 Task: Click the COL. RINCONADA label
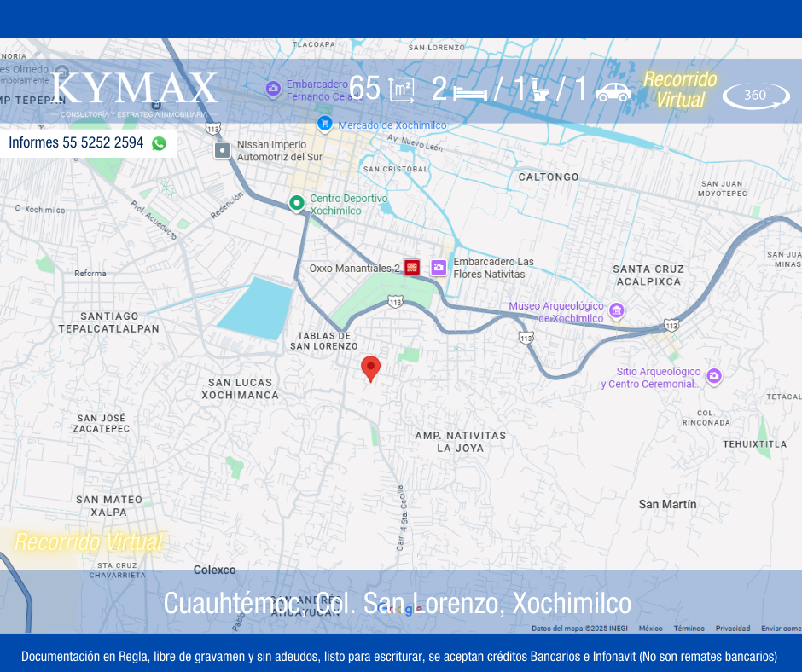tap(706, 418)
